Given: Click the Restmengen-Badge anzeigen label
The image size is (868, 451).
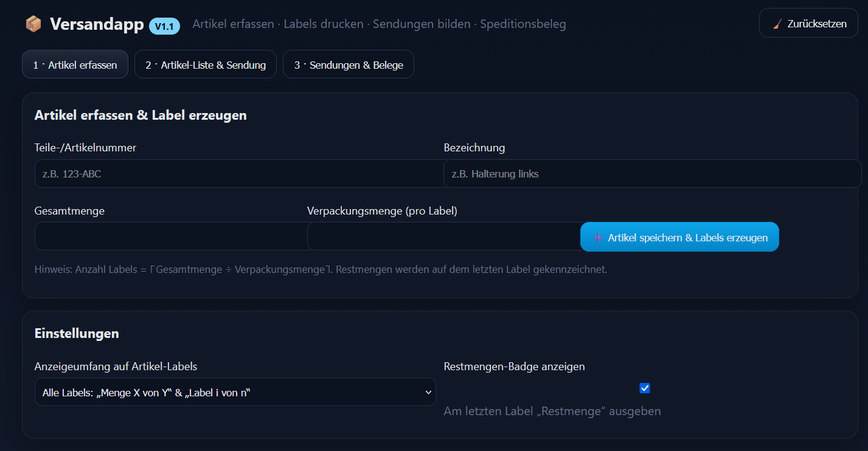Looking at the screenshot, I should coord(514,367).
